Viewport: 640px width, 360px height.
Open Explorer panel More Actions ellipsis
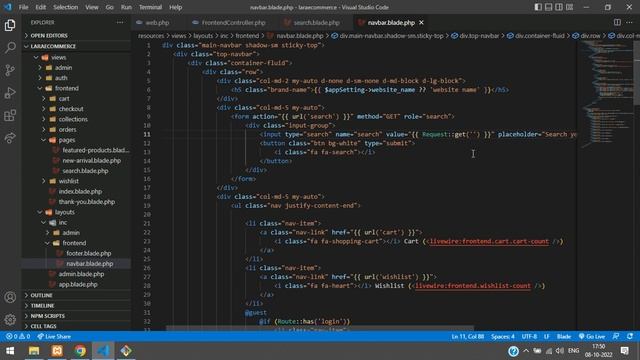[x=120, y=22]
